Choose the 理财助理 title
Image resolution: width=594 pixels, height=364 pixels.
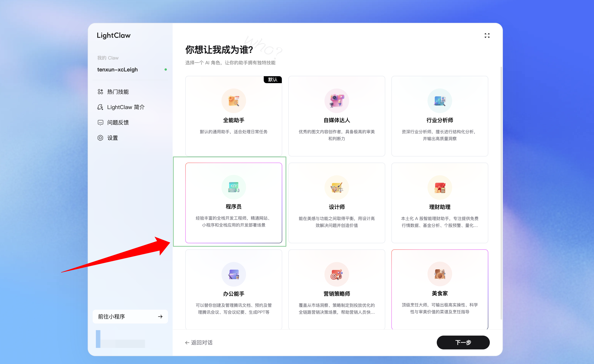click(440, 207)
